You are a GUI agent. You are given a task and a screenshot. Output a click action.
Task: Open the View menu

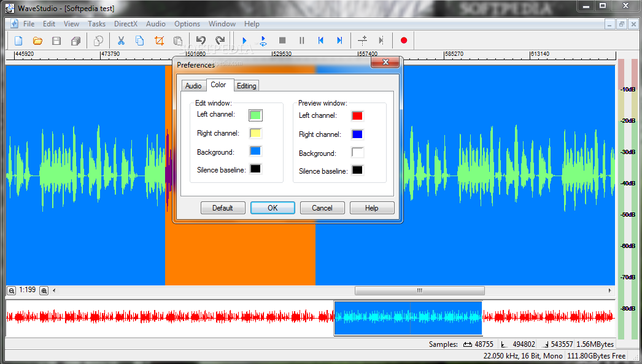click(x=71, y=24)
